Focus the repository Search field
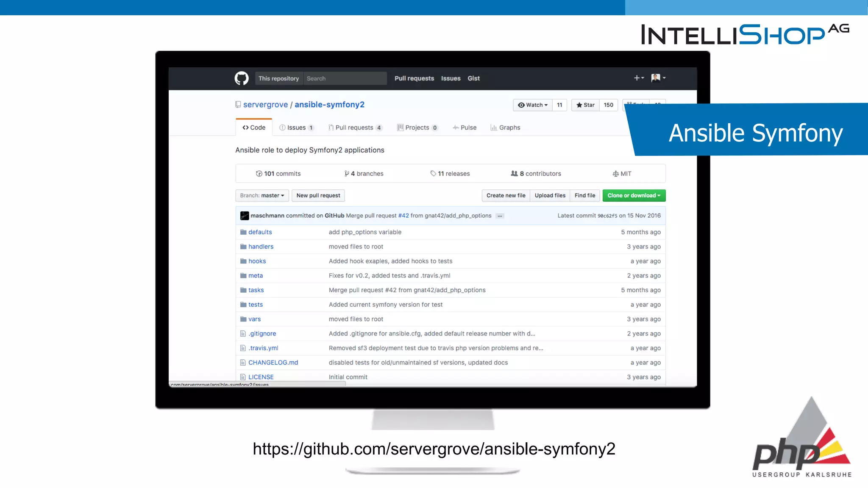The image size is (868, 488). (345, 78)
